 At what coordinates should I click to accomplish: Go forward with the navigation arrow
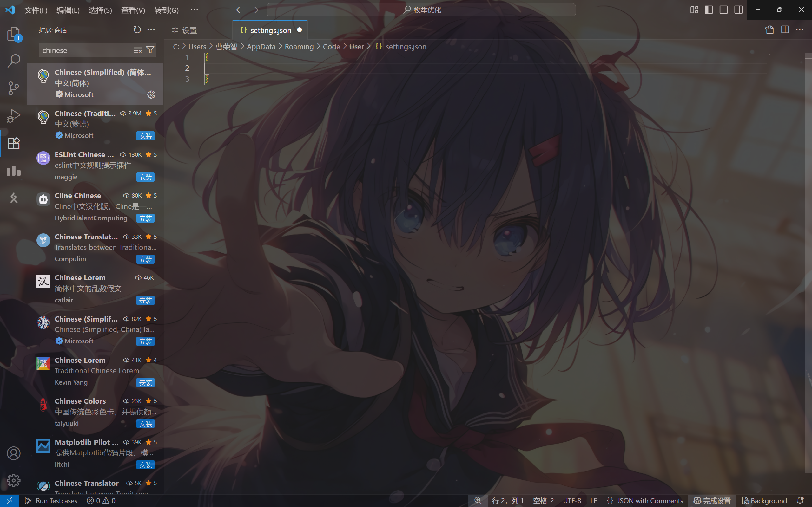tap(255, 10)
